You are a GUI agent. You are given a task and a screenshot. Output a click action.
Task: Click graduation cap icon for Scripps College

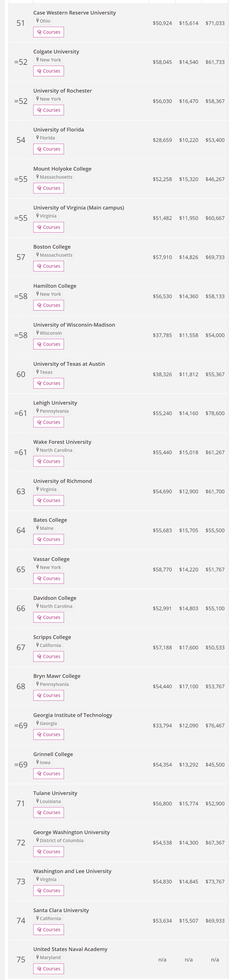pos(39,656)
